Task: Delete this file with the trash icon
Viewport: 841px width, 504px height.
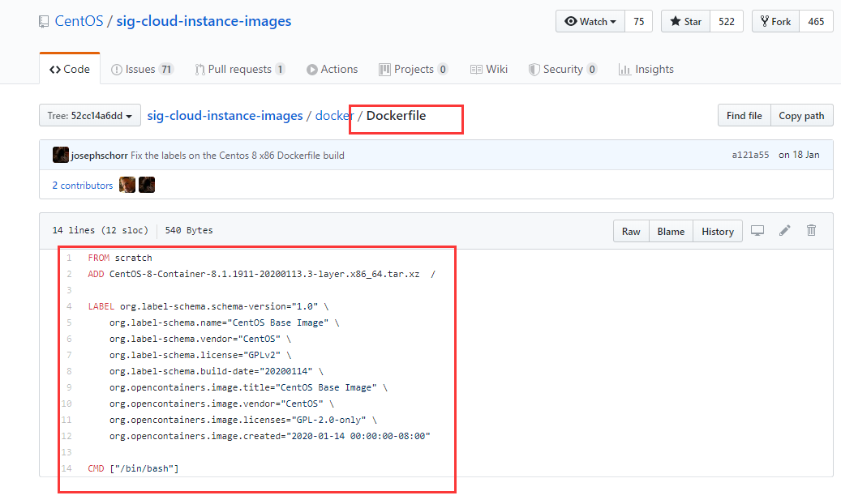Action: (811, 230)
